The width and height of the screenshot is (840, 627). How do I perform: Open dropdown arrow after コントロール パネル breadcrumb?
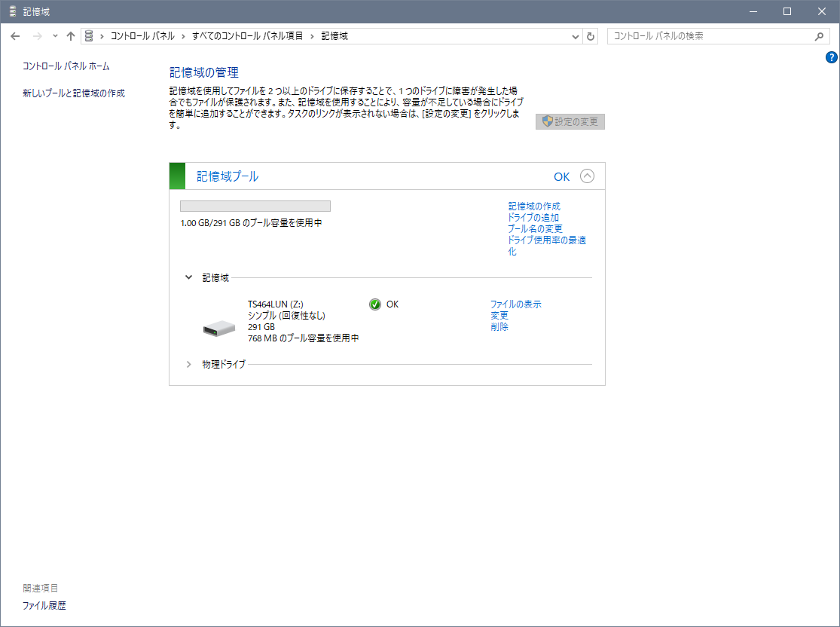pyautogui.click(x=183, y=36)
